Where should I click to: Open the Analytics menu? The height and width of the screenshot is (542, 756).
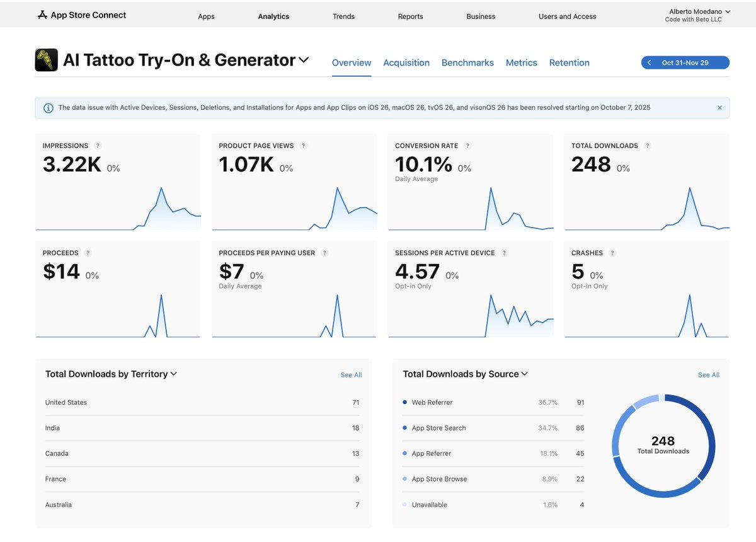273,16
